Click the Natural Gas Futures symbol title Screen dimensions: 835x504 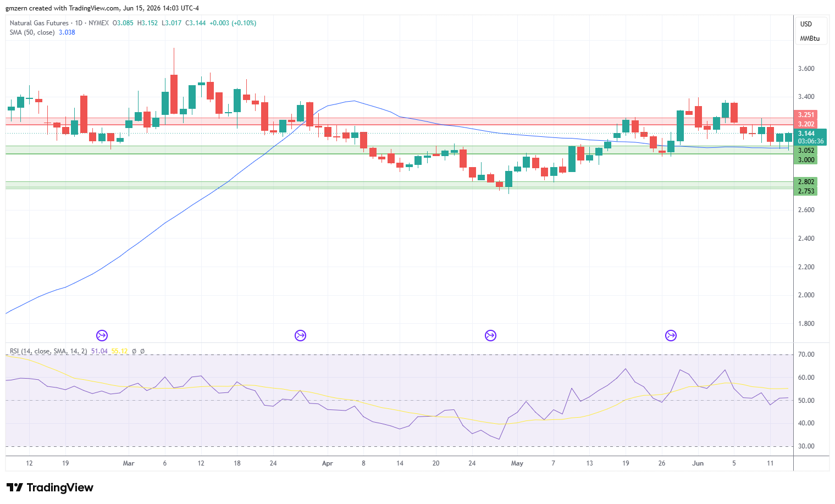point(39,23)
